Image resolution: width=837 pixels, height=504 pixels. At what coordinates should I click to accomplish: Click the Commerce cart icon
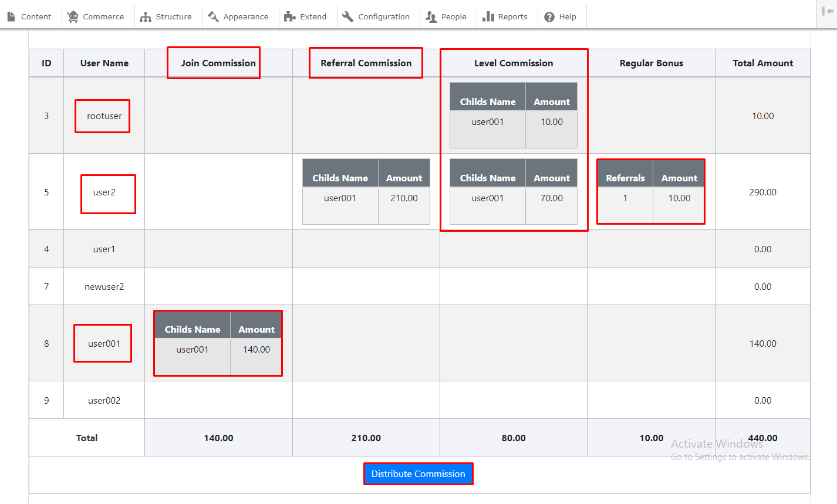click(x=73, y=16)
